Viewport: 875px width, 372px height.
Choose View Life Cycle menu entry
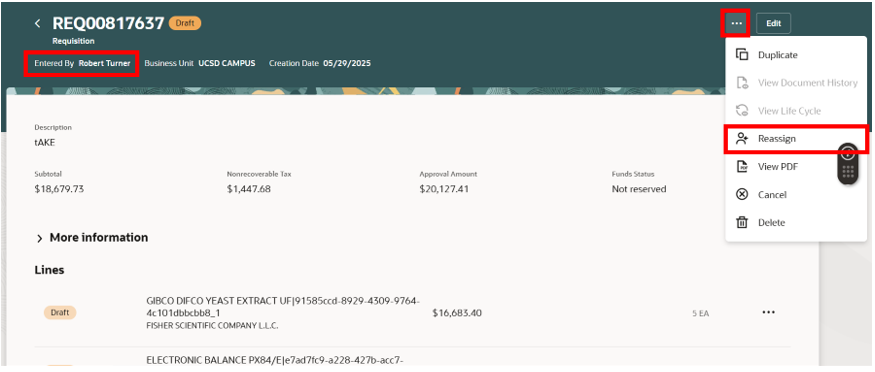pos(796,110)
